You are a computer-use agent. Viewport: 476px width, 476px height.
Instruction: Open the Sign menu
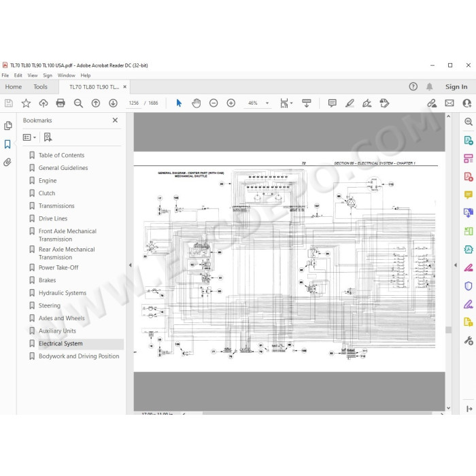[48, 75]
